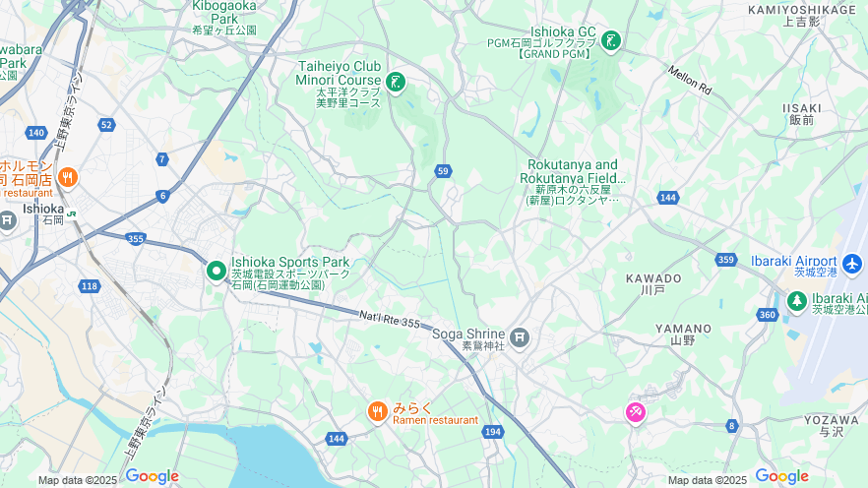Click the Ishioka JR station icon

(72, 213)
